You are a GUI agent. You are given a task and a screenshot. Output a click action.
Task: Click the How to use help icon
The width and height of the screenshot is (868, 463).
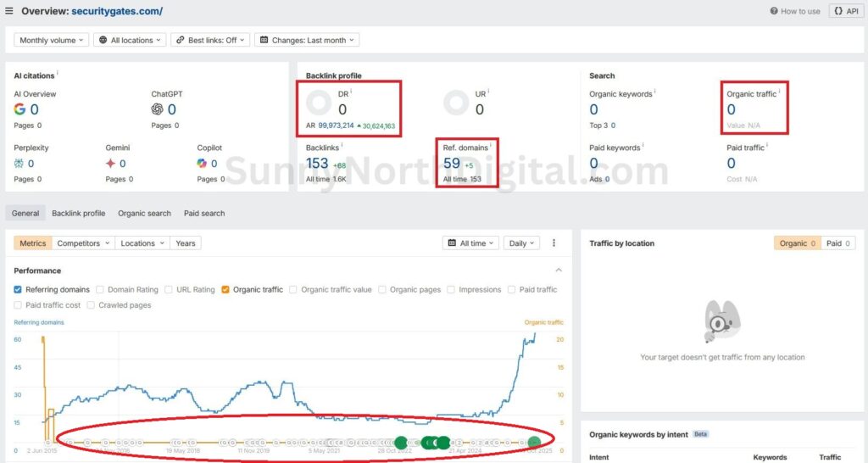point(774,11)
